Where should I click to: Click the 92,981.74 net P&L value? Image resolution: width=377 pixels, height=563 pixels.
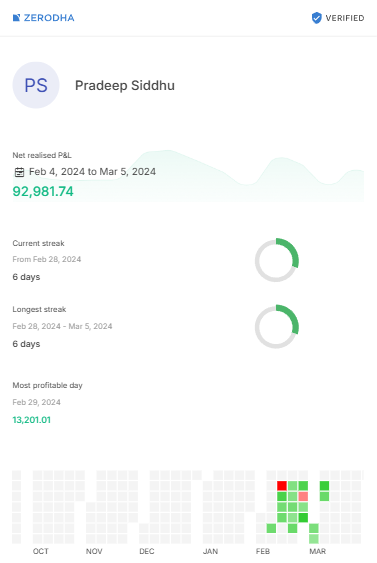point(43,191)
